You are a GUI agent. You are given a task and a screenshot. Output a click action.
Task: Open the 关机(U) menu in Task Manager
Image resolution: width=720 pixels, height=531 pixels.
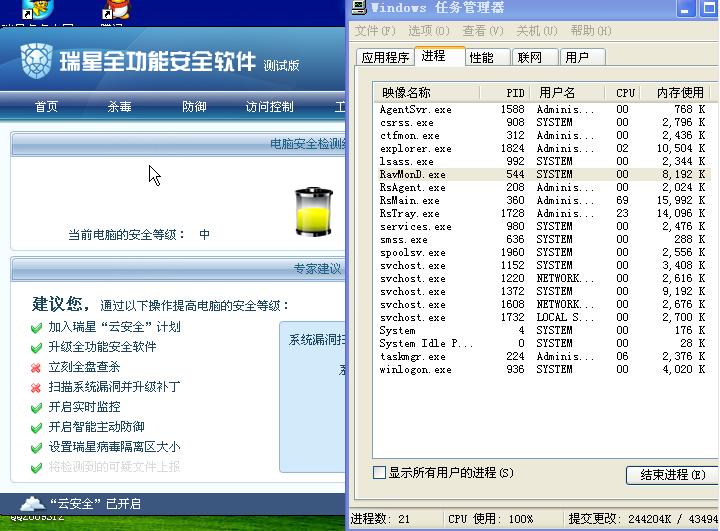[x=536, y=31]
